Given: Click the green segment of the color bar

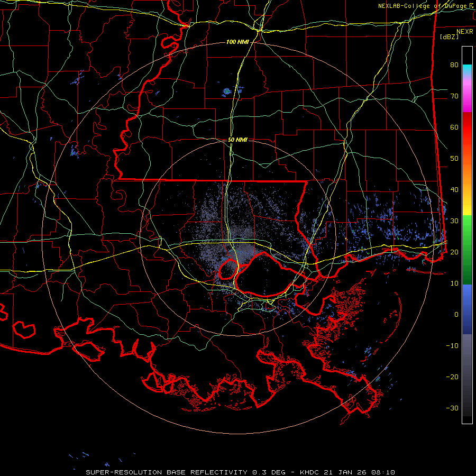Looking at the screenshot, I should point(467,250).
